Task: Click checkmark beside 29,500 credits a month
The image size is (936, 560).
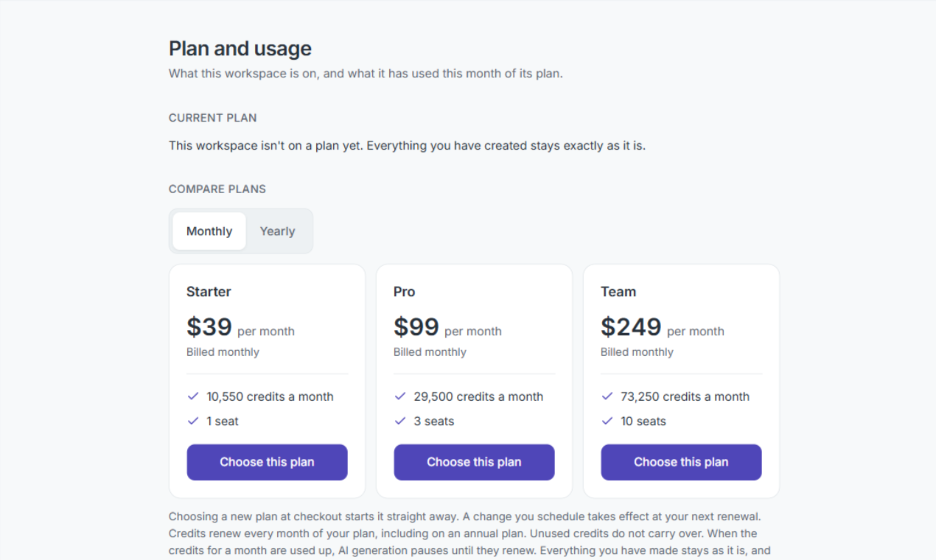Action: tap(400, 396)
